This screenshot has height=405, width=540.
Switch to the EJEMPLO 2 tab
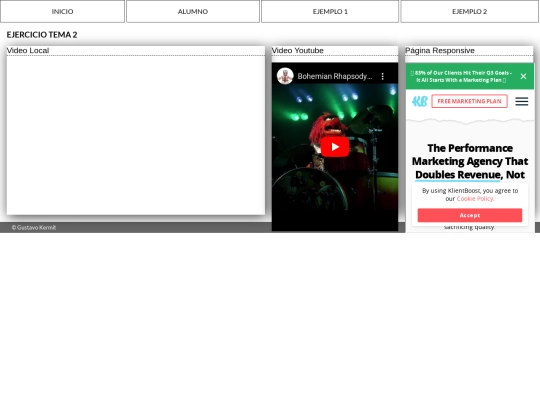[x=469, y=11]
